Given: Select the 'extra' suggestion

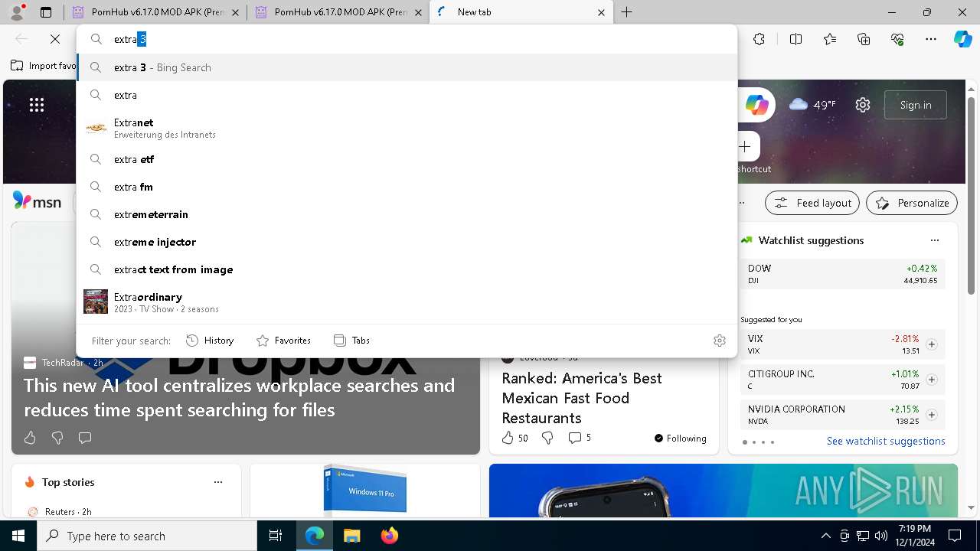Looking at the screenshot, I should (407, 95).
